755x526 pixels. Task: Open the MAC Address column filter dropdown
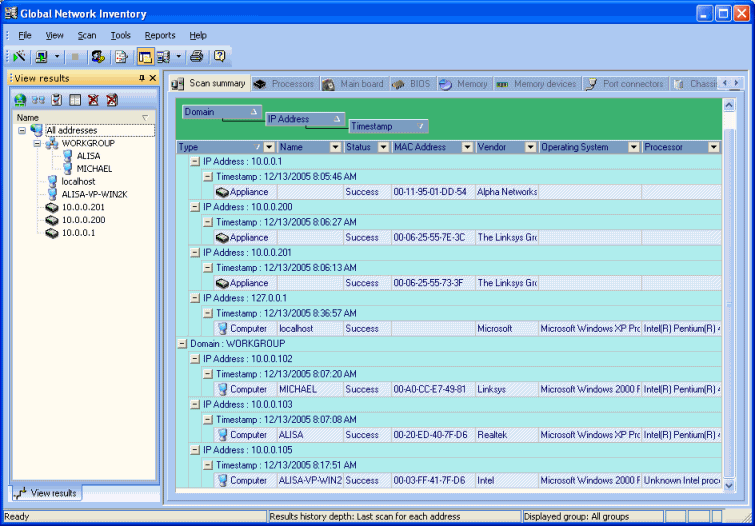[x=467, y=147]
